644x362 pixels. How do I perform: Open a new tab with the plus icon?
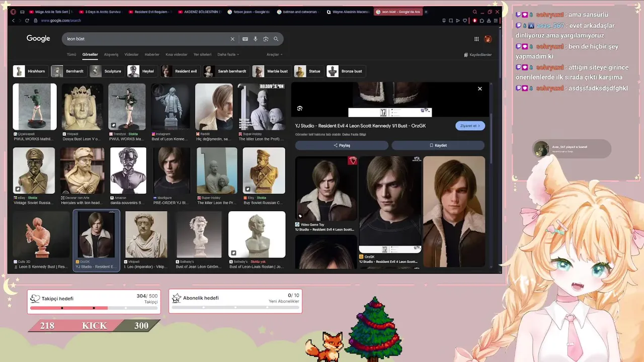tap(426, 12)
